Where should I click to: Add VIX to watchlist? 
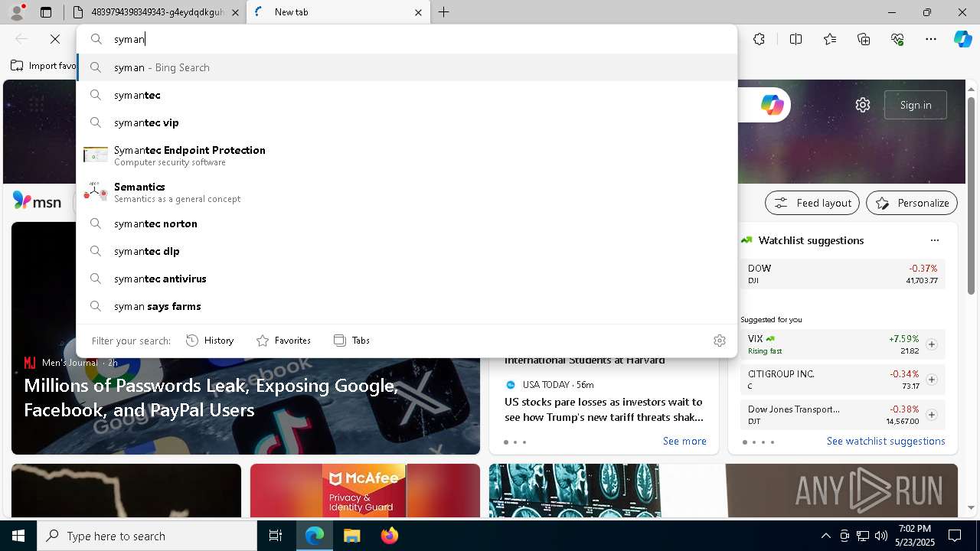(x=931, y=344)
